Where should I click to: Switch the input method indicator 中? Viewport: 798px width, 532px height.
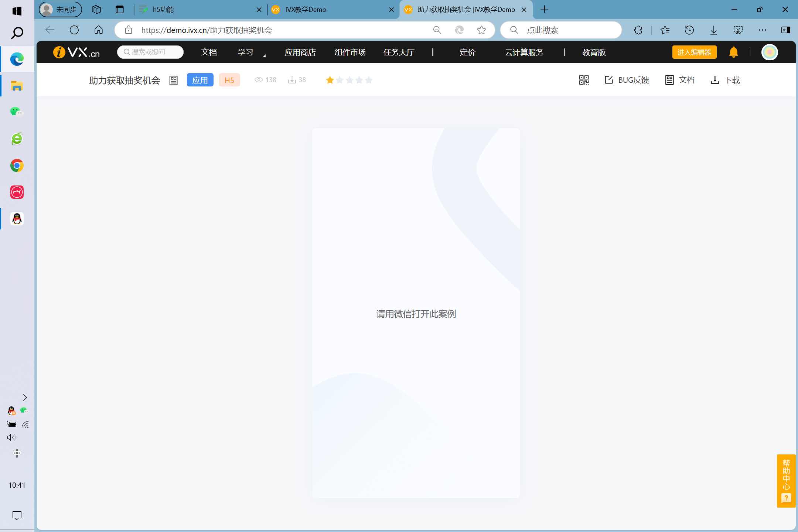coord(17,453)
